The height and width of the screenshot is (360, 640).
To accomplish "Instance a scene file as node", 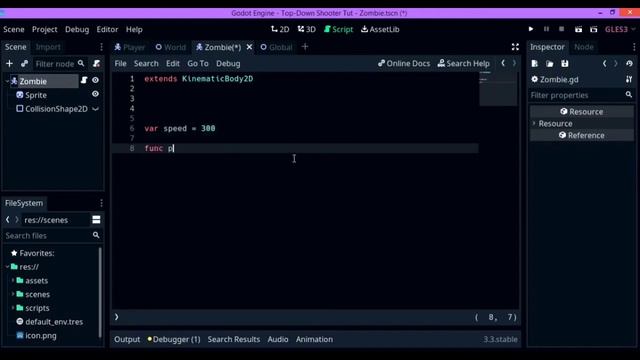I will (24, 64).
